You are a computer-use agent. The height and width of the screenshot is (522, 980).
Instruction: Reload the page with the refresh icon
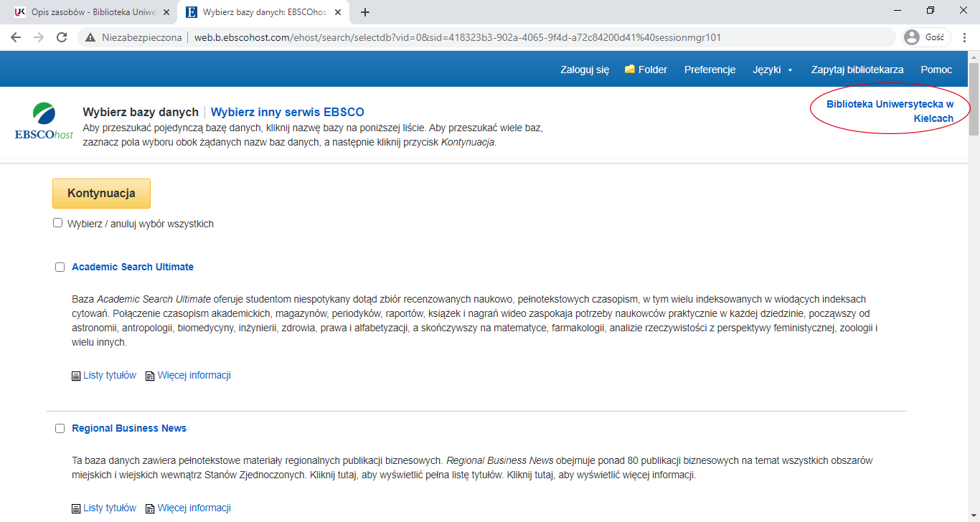tap(62, 37)
